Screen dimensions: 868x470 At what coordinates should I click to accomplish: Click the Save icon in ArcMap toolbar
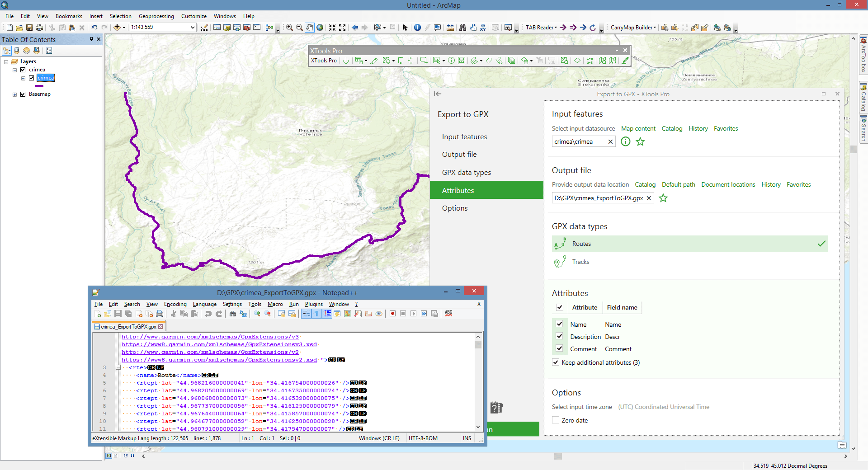pyautogui.click(x=29, y=28)
